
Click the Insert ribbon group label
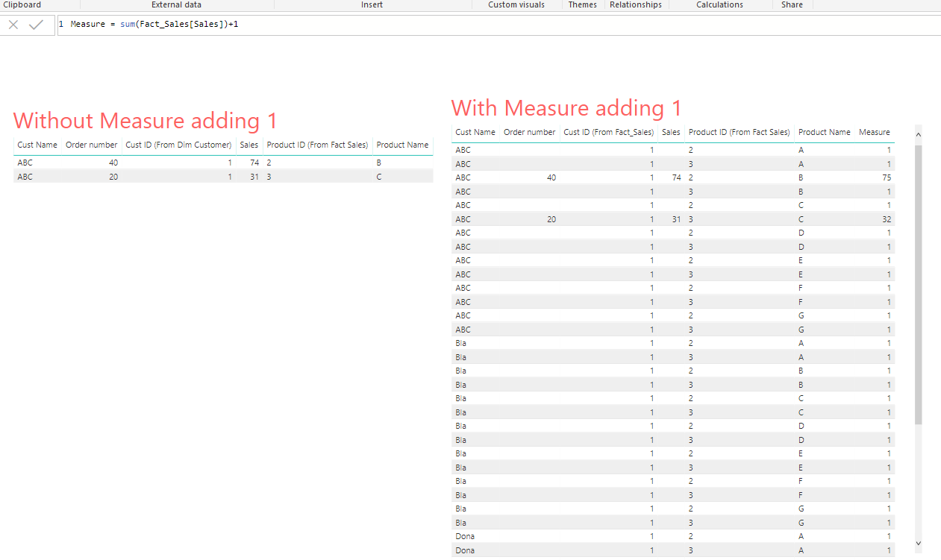coord(372,4)
